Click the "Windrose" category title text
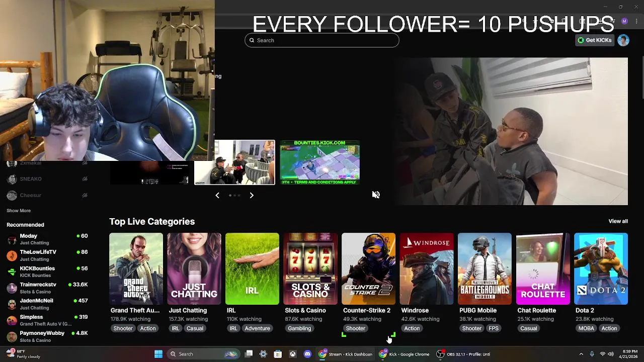The height and width of the screenshot is (362, 644). point(415,310)
